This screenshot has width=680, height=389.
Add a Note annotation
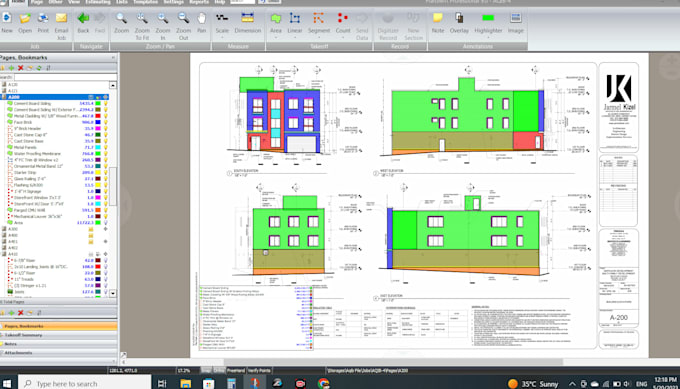(438, 23)
